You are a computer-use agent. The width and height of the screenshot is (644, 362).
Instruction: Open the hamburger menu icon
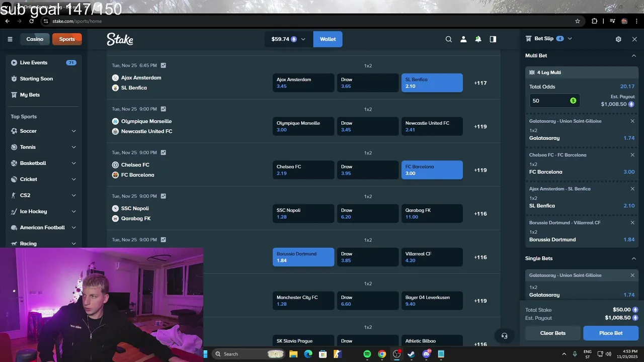coord(10,39)
